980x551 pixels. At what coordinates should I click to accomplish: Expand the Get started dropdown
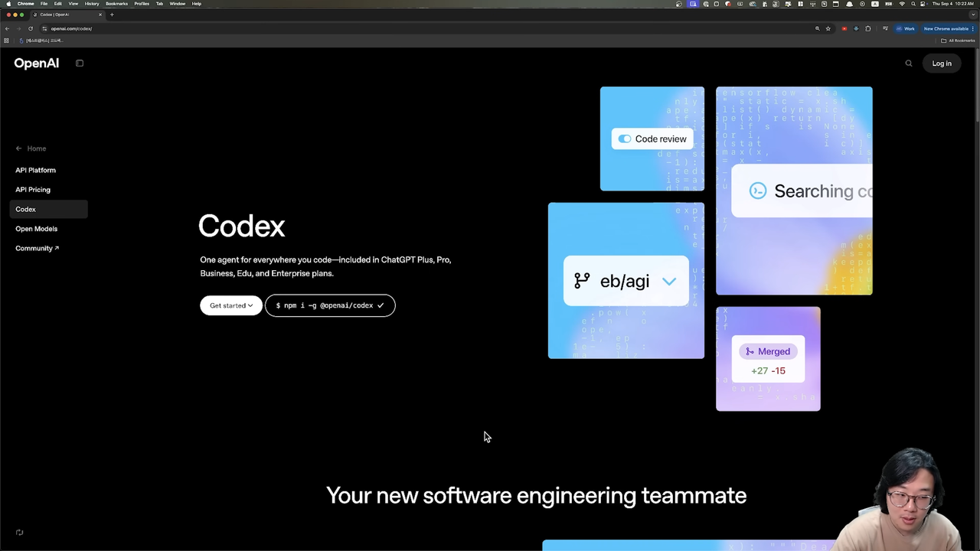[230, 305]
